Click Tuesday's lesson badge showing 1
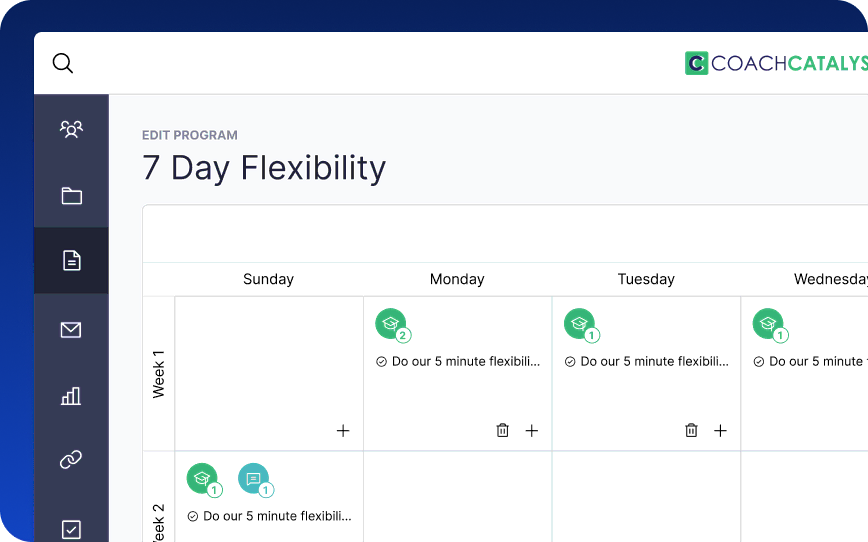Viewport: 868px width, 542px height. tap(581, 326)
